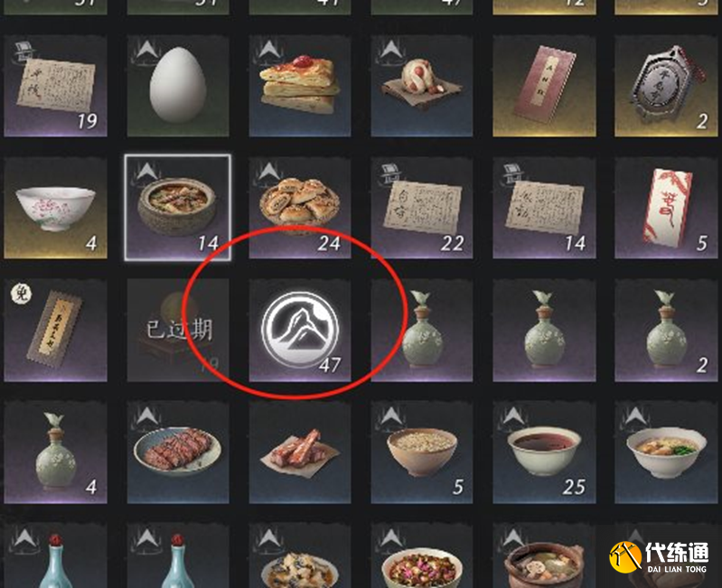
Task: Select the stacked flatbread with red berry
Action: (300, 86)
